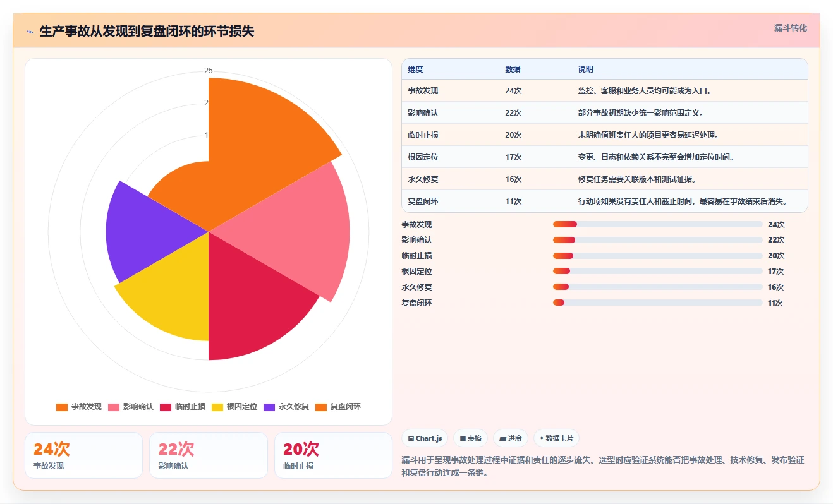Click the 11次 value in the table

point(513,201)
